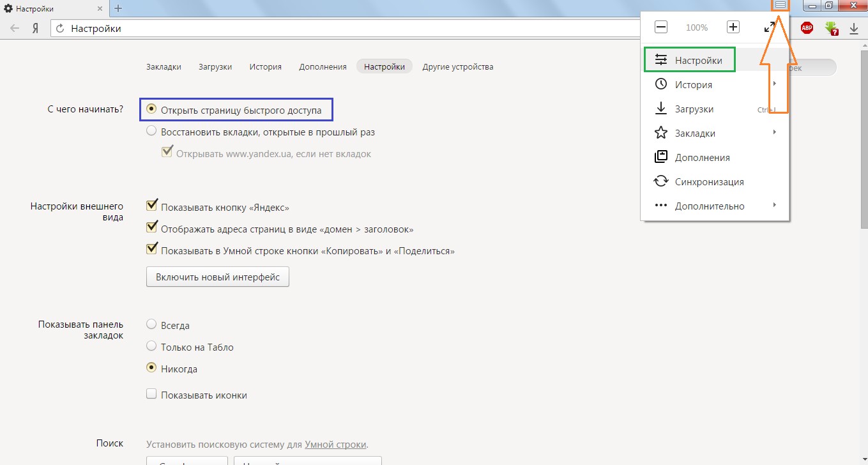The width and height of the screenshot is (868, 465).
Task: Open the 'Умной строки' link
Action: 335,445
